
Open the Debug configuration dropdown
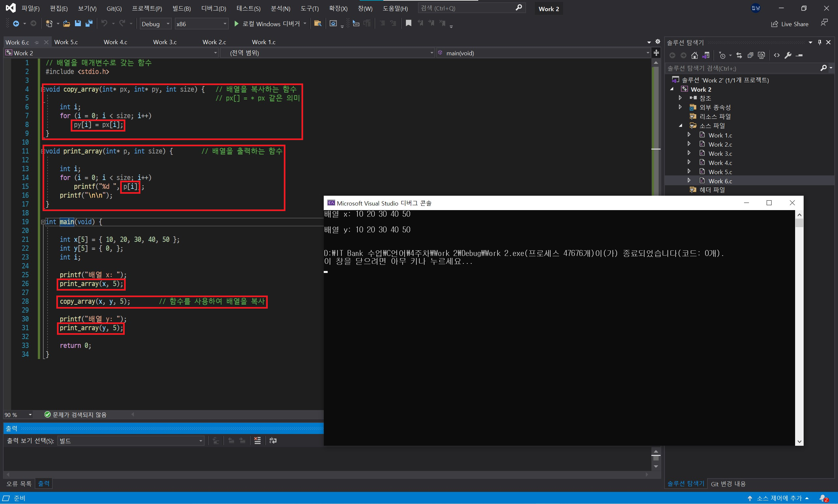155,24
